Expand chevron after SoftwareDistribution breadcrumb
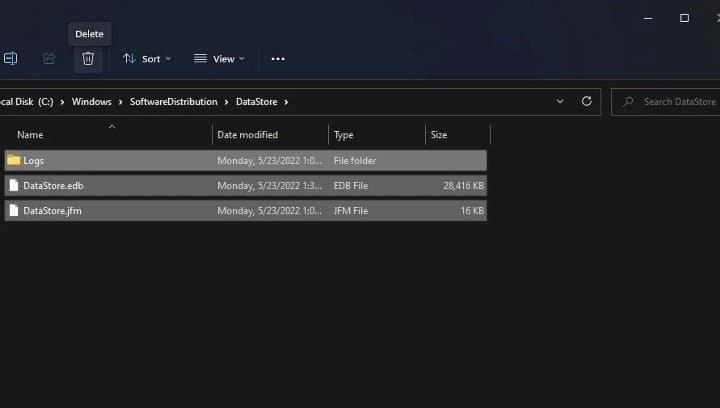The height and width of the screenshot is (408, 720). click(226, 102)
